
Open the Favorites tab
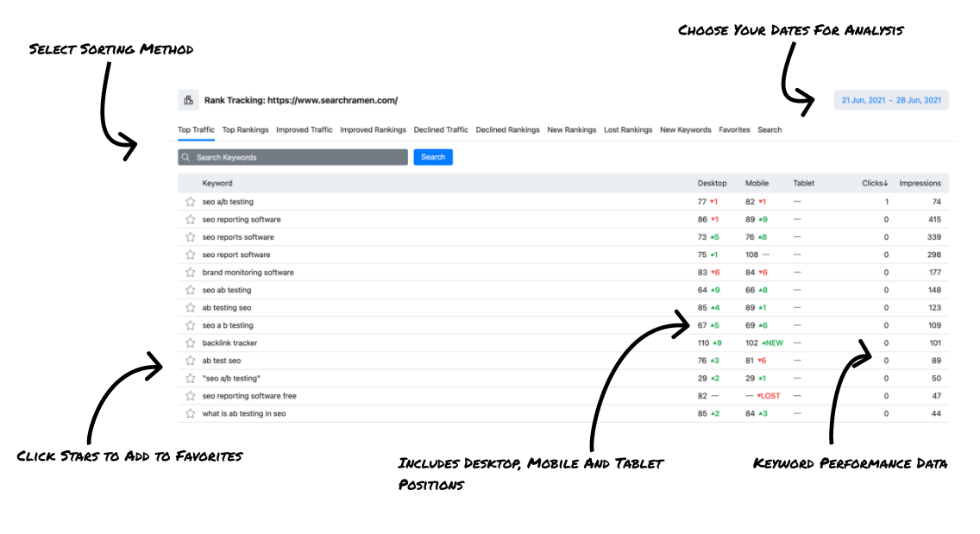point(734,130)
